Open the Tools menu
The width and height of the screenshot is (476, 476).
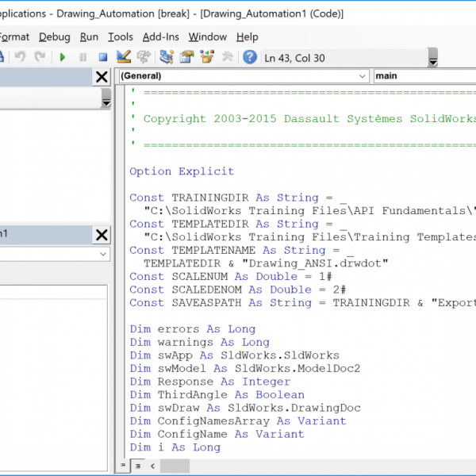pyautogui.click(x=121, y=37)
